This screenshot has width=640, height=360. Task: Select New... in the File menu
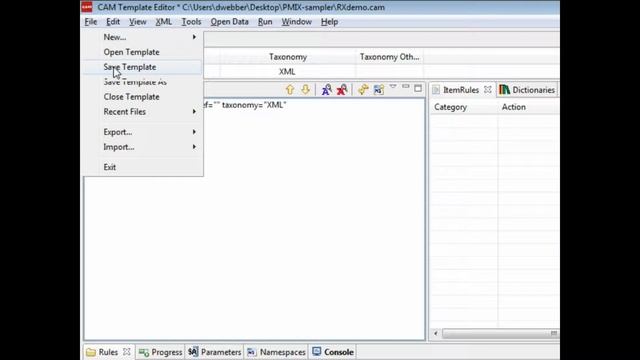click(143, 37)
